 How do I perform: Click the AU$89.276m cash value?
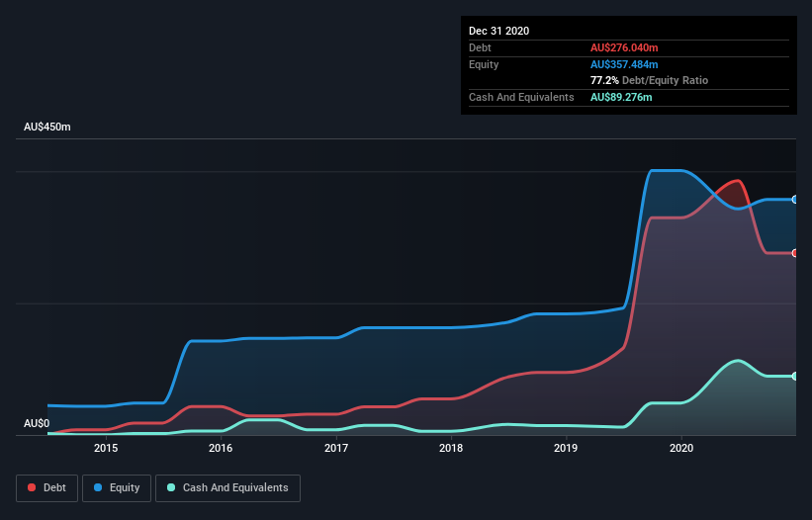pos(621,97)
